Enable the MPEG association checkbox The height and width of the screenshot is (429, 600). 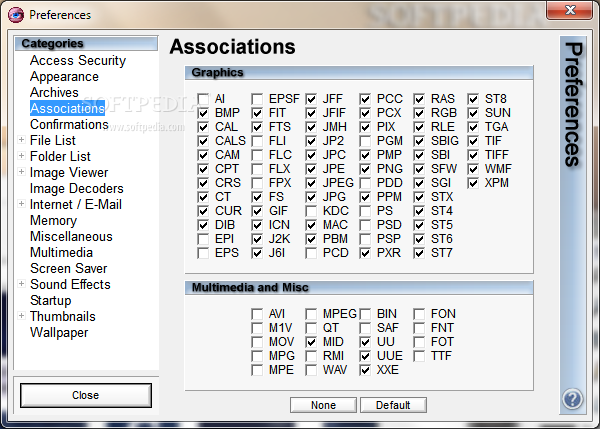point(311,314)
